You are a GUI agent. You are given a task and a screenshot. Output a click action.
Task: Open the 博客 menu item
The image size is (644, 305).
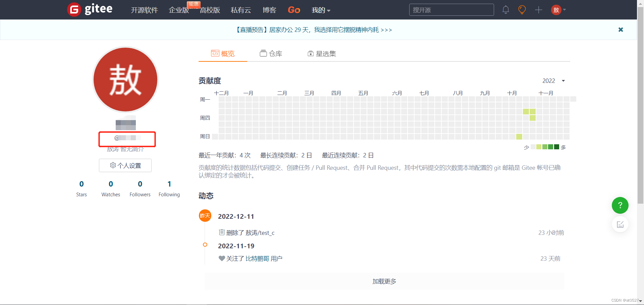pyautogui.click(x=269, y=10)
